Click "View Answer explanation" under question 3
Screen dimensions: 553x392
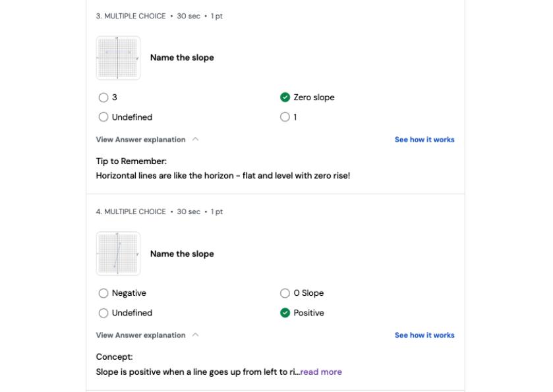[x=140, y=140]
